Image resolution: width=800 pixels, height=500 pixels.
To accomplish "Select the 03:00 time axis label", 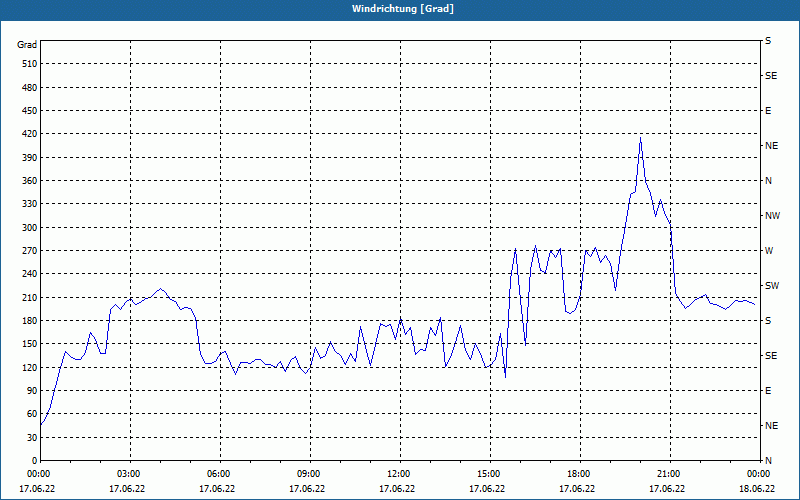I will click(129, 474).
